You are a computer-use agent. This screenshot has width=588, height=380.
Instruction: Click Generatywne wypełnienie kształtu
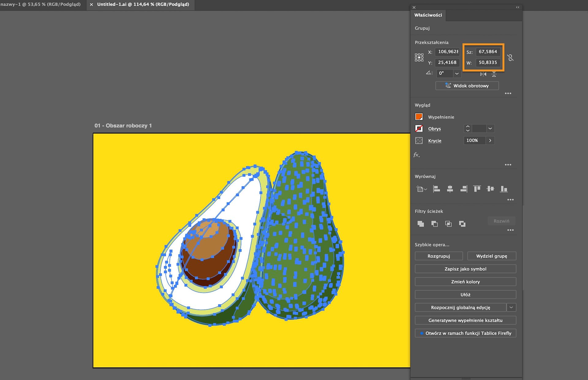(466, 320)
